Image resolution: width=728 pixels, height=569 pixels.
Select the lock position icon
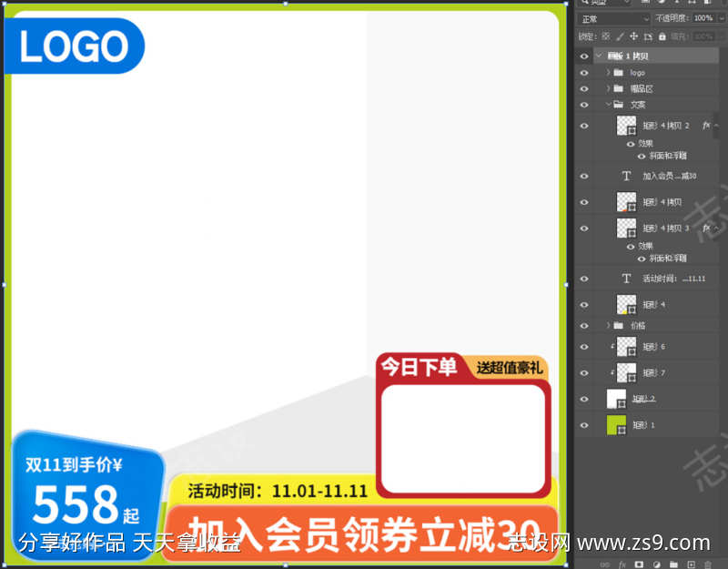tap(633, 36)
